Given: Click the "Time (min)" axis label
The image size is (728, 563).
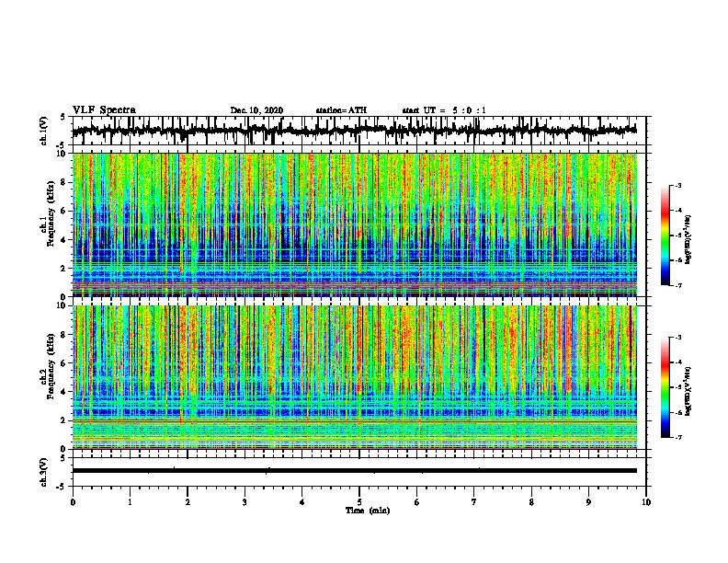Looking at the screenshot, I should pos(368,511).
